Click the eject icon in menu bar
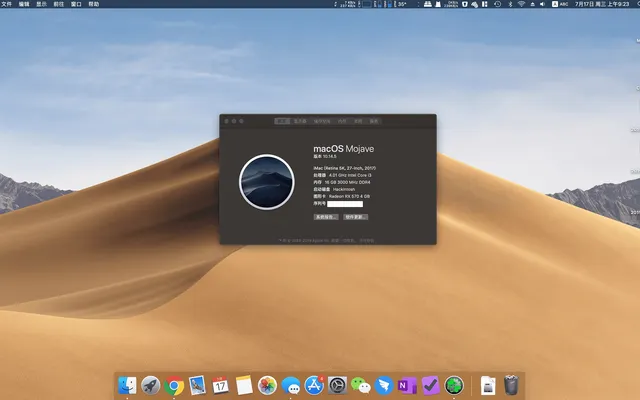Screen dimensions: 640x400 pos(532,4)
